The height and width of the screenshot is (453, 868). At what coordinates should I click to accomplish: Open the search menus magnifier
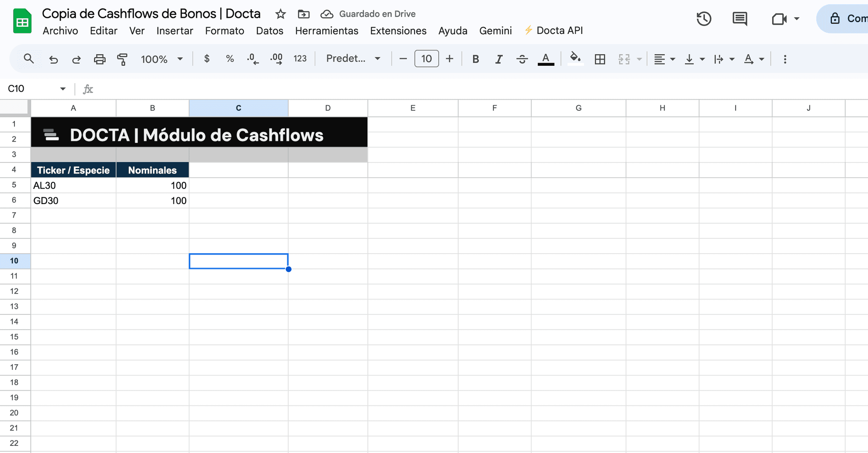point(28,59)
